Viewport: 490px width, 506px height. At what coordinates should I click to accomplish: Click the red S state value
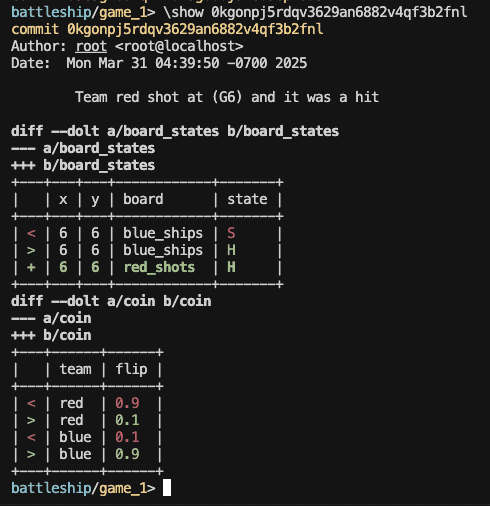(231, 233)
